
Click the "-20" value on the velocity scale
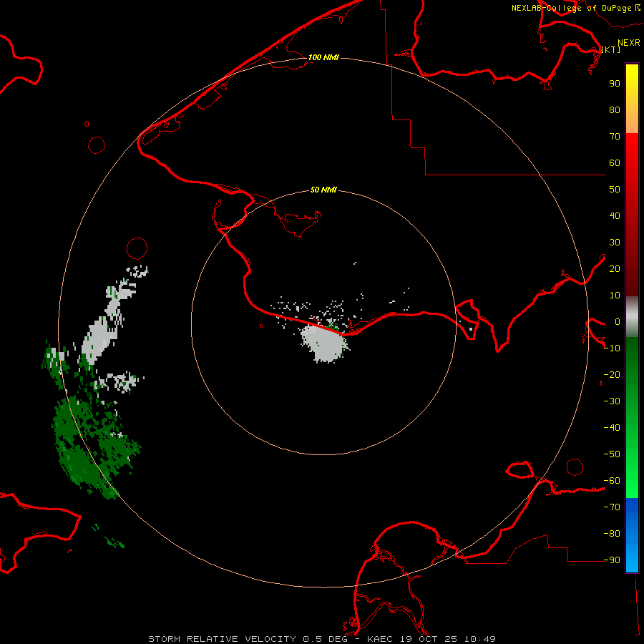tap(612, 375)
